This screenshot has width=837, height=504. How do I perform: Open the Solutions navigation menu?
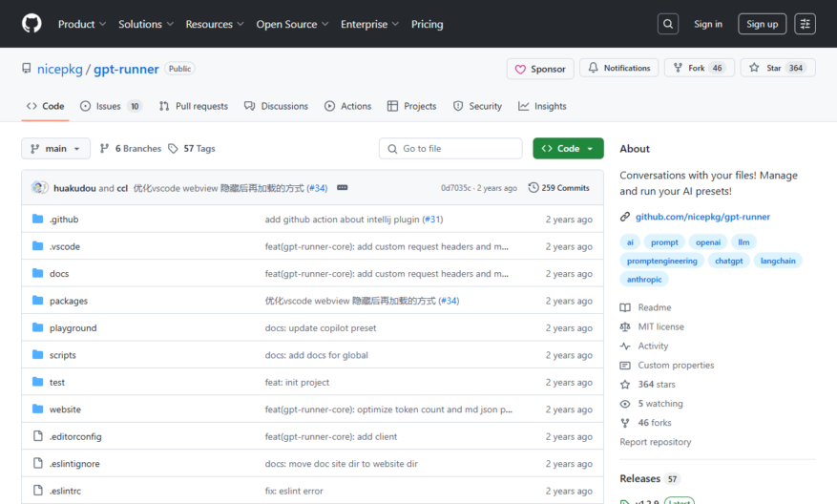coord(146,24)
